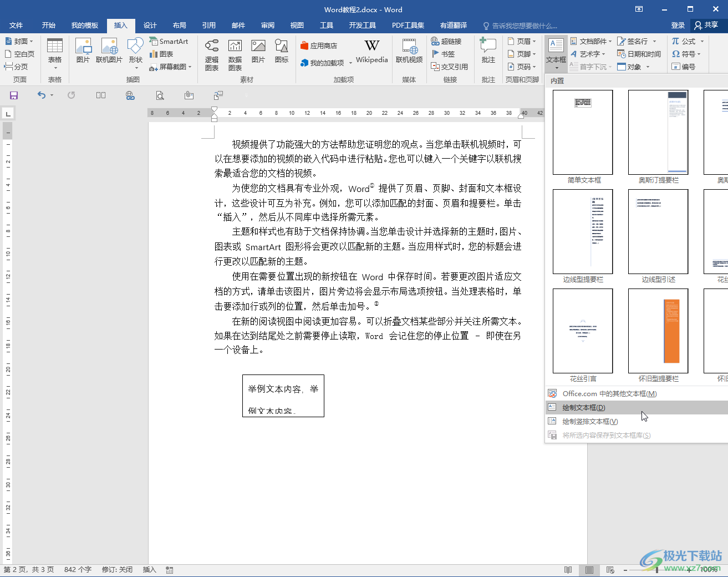Insert a 分页 page break
The height and width of the screenshot is (577, 728).
point(16,67)
